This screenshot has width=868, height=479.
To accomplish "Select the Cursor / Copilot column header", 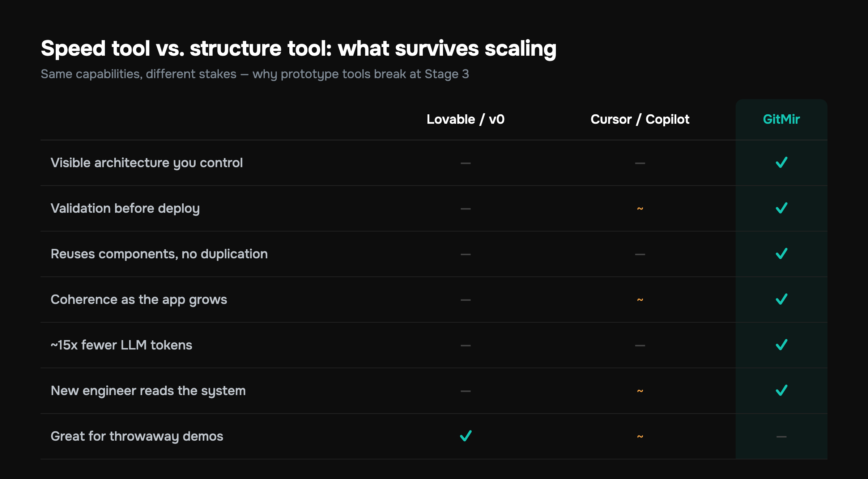I will 640,119.
